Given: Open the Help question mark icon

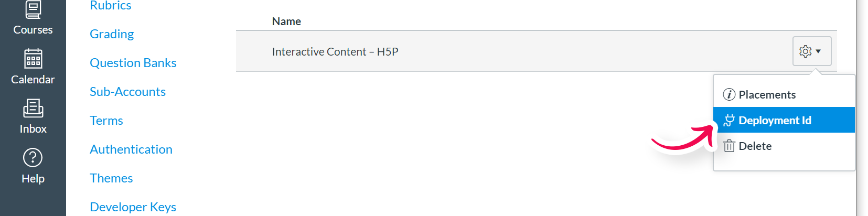Looking at the screenshot, I should [33, 158].
